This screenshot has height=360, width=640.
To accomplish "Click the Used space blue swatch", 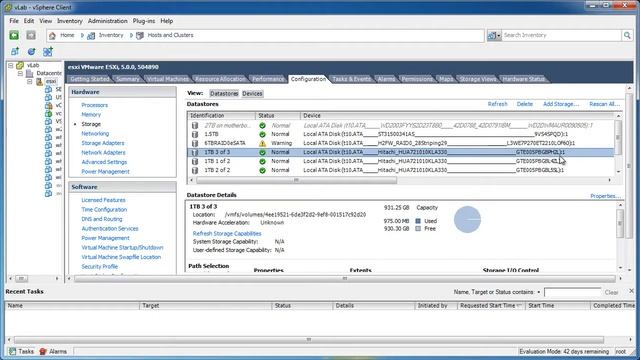I will coord(418,221).
